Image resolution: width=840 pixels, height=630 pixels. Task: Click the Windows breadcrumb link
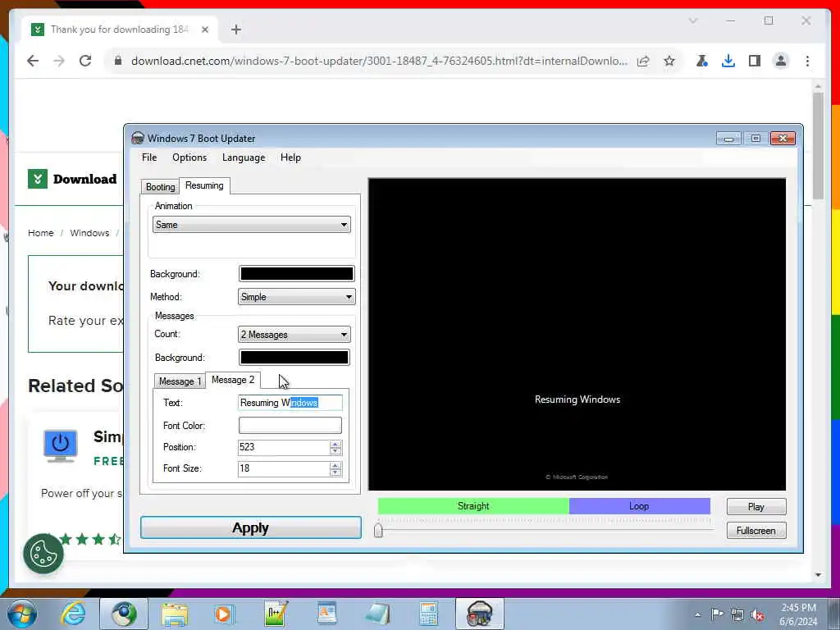point(89,233)
